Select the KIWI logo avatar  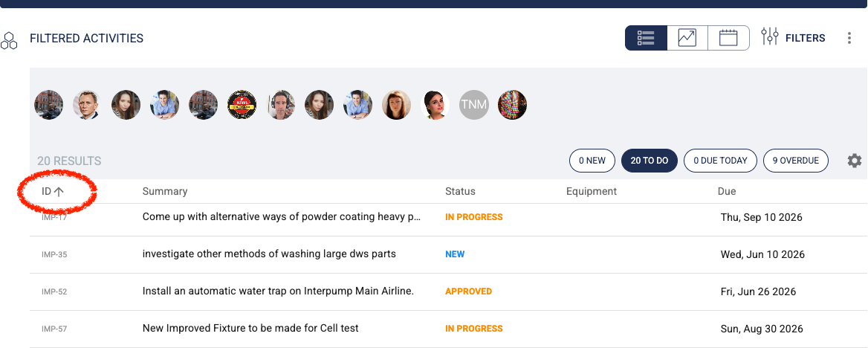(242, 105)
